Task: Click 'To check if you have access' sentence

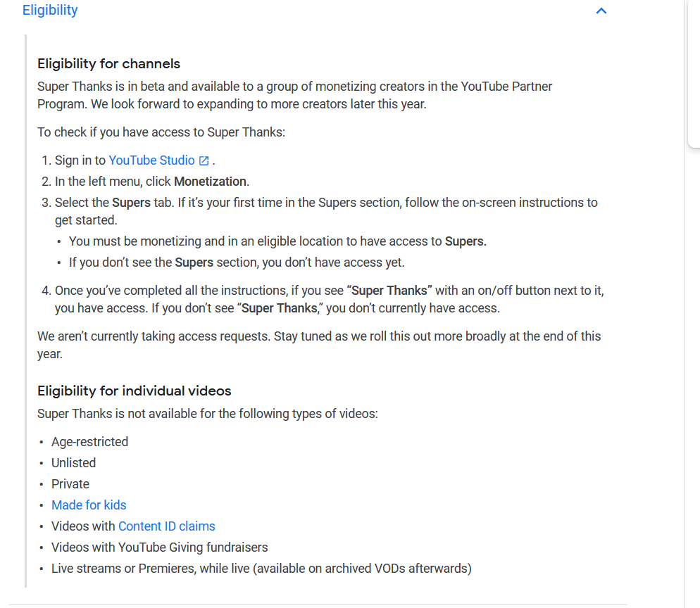Action: 161,132
